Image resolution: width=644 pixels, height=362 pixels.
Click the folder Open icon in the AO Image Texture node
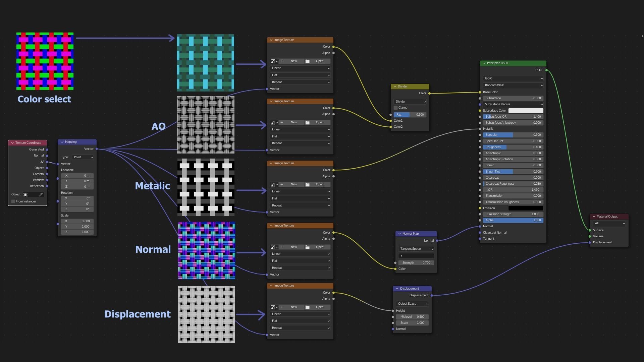click(x=307, y=123)
